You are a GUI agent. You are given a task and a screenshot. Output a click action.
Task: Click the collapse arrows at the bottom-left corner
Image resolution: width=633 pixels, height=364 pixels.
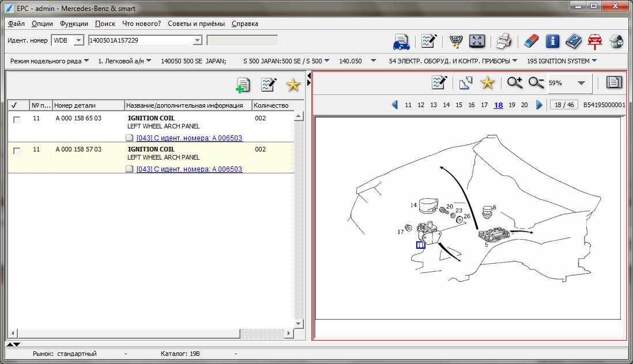pyautogui.click(x=13, y=344)
